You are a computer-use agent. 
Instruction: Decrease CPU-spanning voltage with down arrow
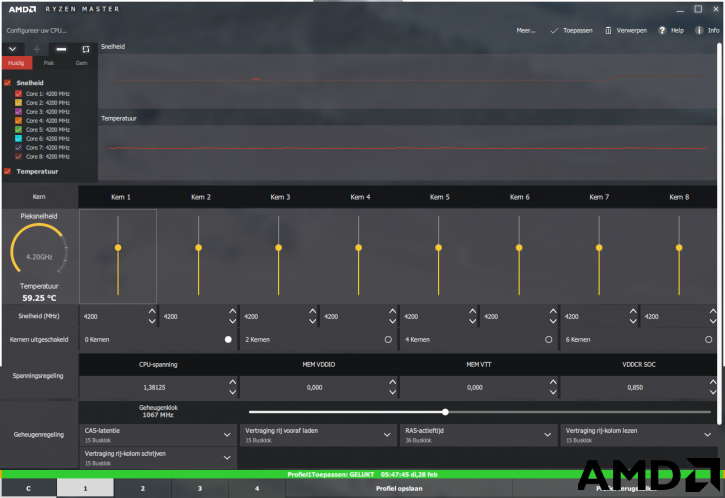(x=233, y=392)
